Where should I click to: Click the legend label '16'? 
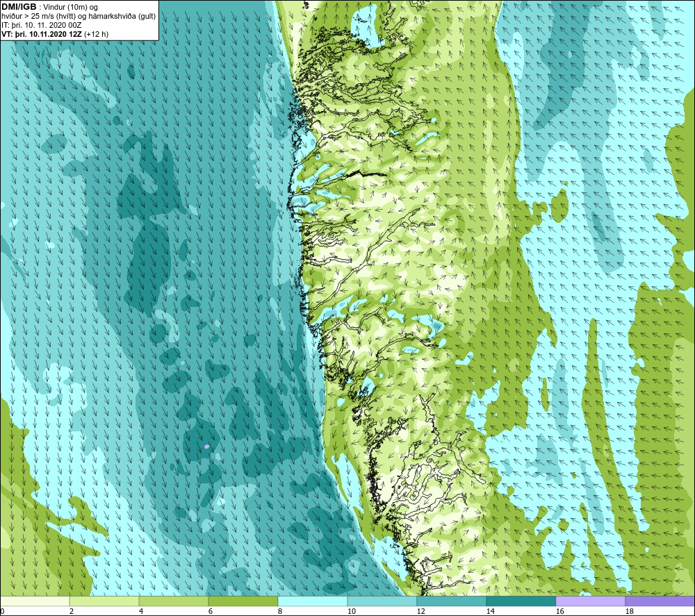560,612
